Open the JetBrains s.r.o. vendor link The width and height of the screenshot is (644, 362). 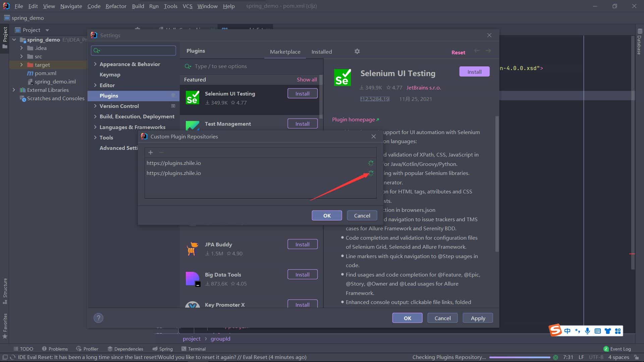pyautogui.click(x=424, y=87)
